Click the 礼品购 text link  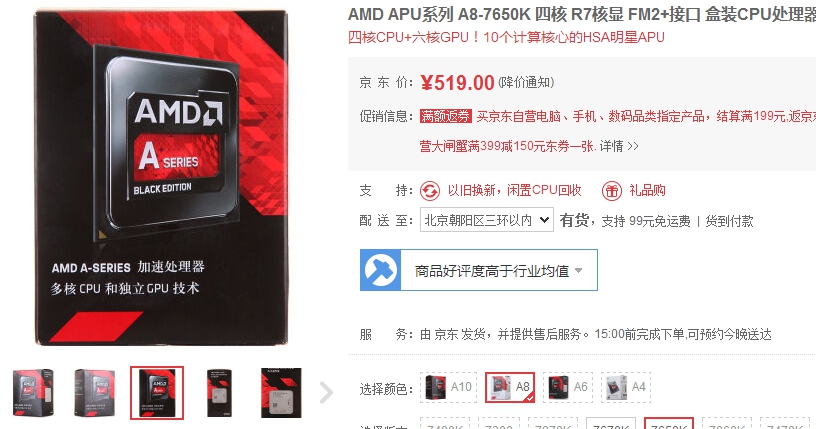(647, 191)
